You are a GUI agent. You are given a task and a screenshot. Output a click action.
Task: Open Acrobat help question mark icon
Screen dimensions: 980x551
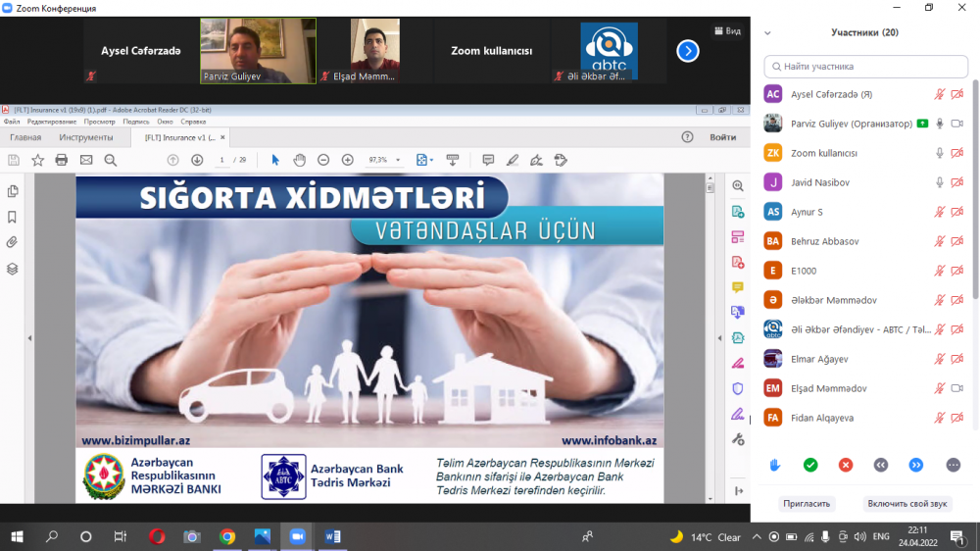[x=688, y=137]
